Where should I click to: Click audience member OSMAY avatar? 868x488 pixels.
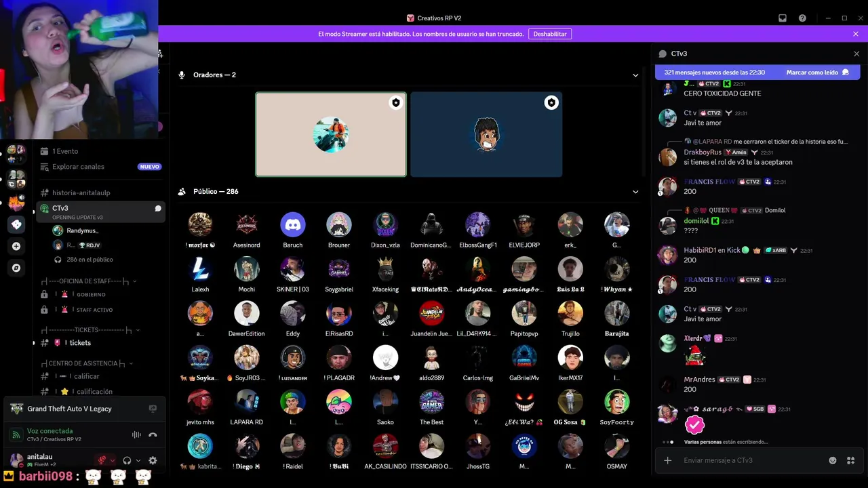(617, 446)
